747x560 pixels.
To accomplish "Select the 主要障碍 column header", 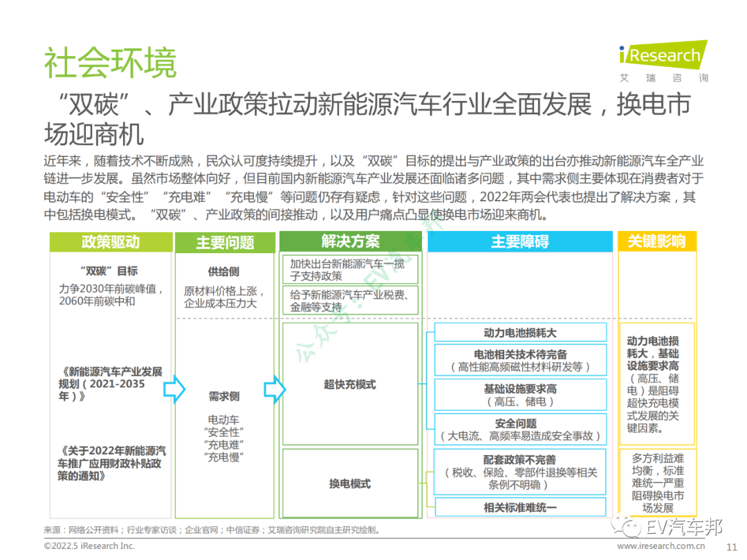I will point(519,242).
